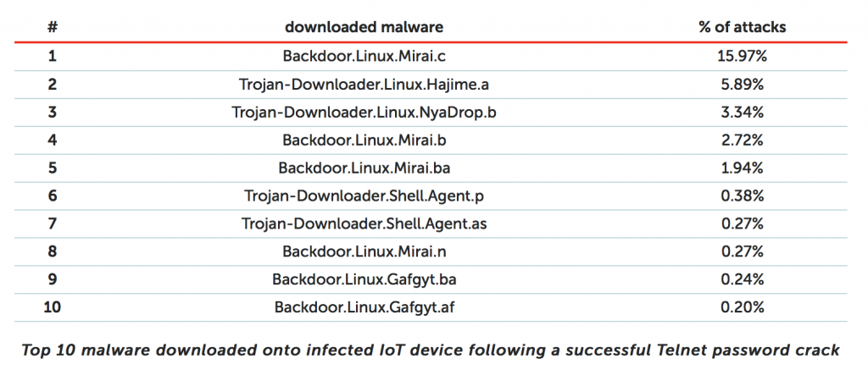
Task: Select Trojan-Downloader.Linux.Hajime.a malware name
Action: pos(364,84)
